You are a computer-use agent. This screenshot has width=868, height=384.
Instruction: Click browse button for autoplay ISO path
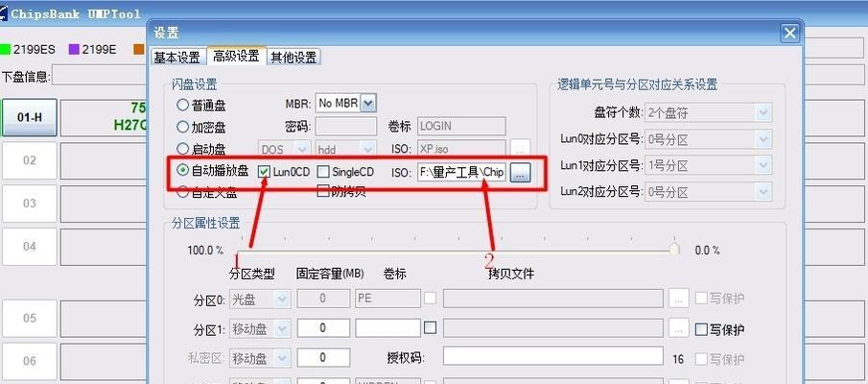[x=520, y=173]
